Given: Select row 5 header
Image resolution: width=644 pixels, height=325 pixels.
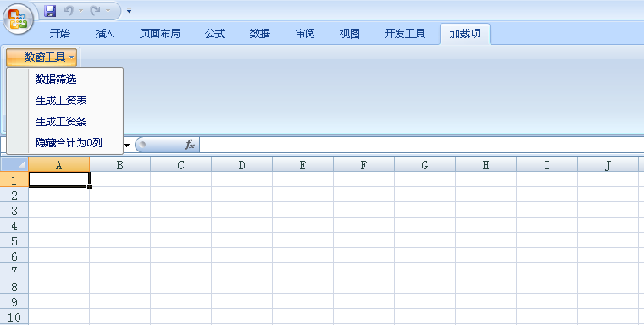Looking at the screenshot, I should coord(14,240).
